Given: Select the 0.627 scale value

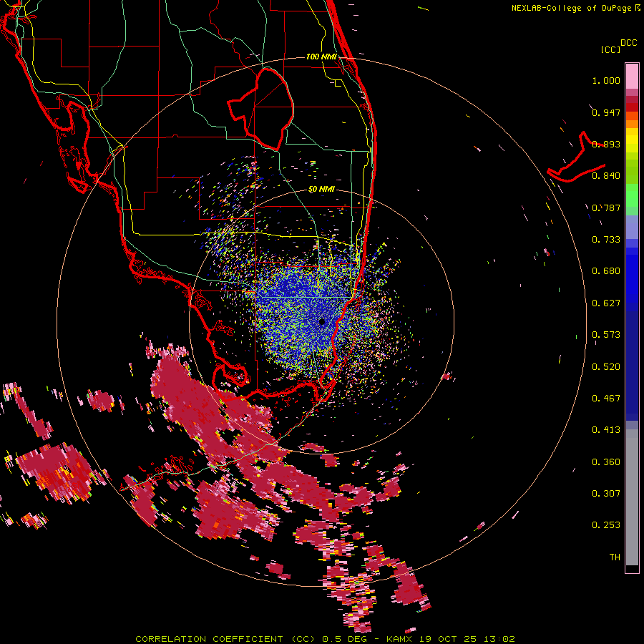Looking at the screenshot, I should pos(606,303).
